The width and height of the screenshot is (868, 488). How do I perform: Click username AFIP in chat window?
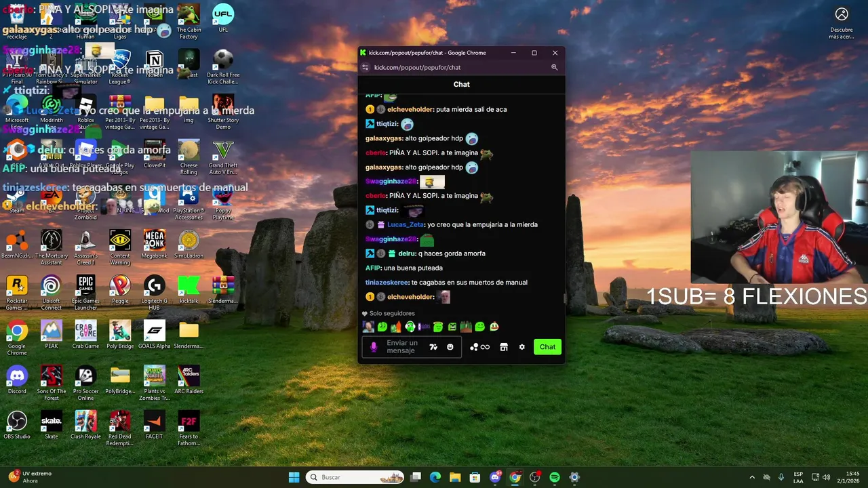tap(373, 268)
